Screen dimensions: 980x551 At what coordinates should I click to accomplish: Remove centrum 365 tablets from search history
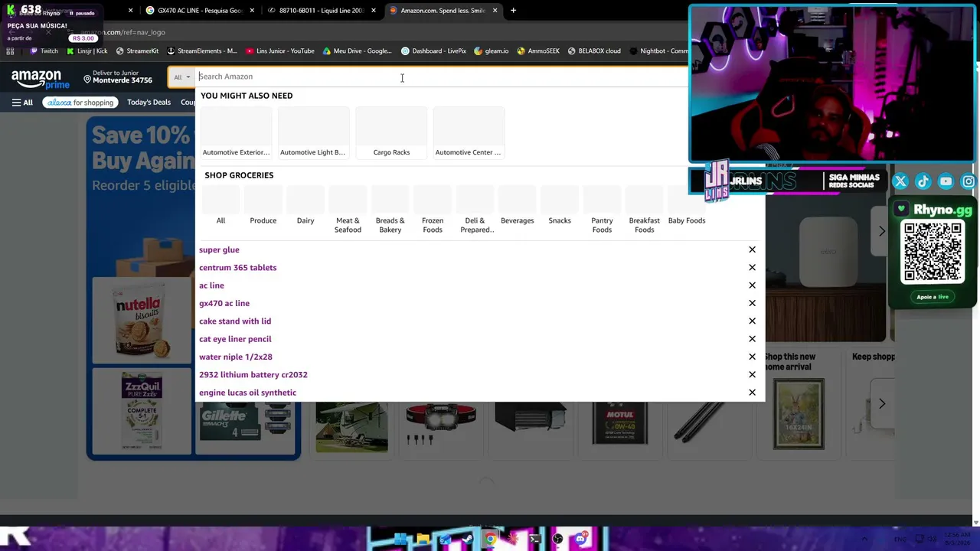pos(752,268)
